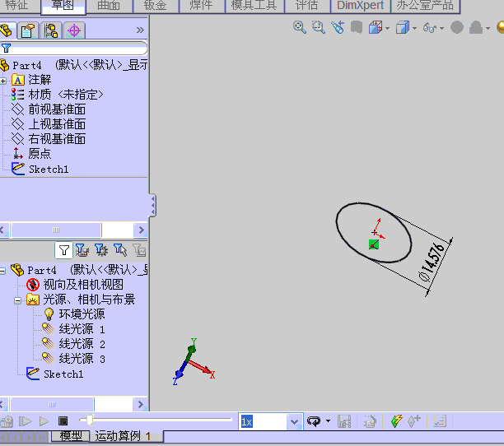Switch to the 评估 tab
This screenshot has width=504, height=446.
306,6
